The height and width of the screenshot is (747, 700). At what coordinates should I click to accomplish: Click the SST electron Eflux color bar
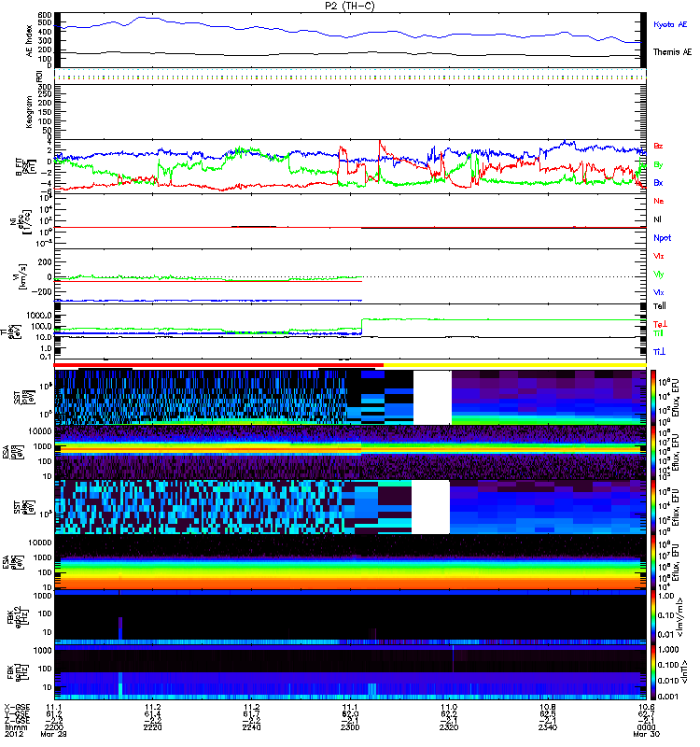click(x=652, y=507)
